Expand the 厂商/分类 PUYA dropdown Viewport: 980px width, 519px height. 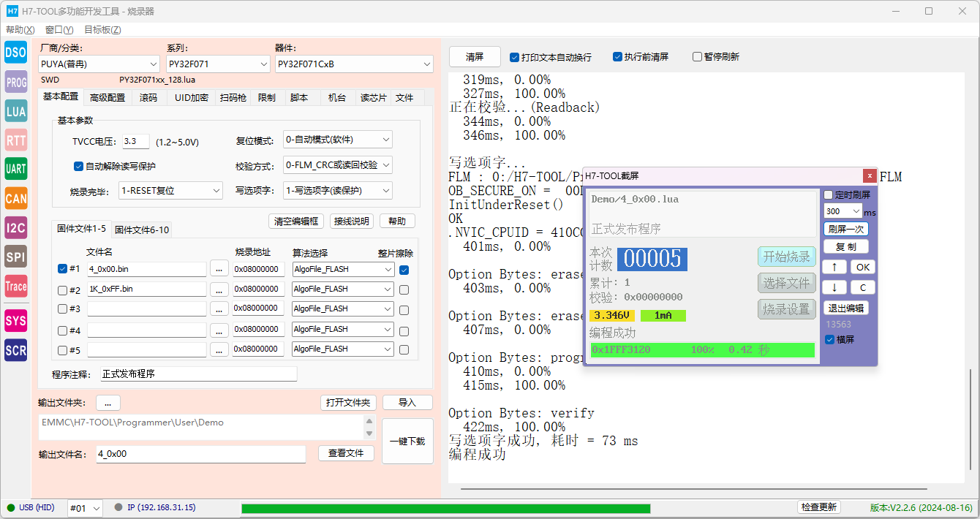pyautogui.click(x=99, y=64)
